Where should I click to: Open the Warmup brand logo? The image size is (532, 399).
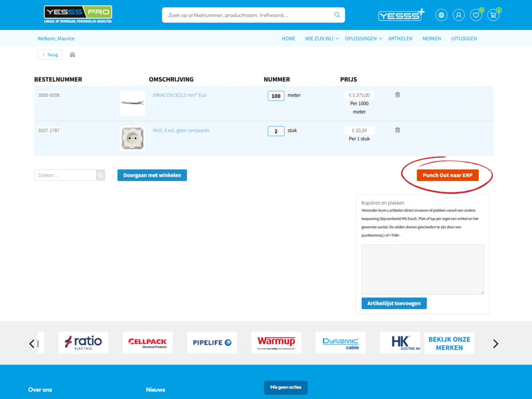pyautogui.click(x=276, y=343)
